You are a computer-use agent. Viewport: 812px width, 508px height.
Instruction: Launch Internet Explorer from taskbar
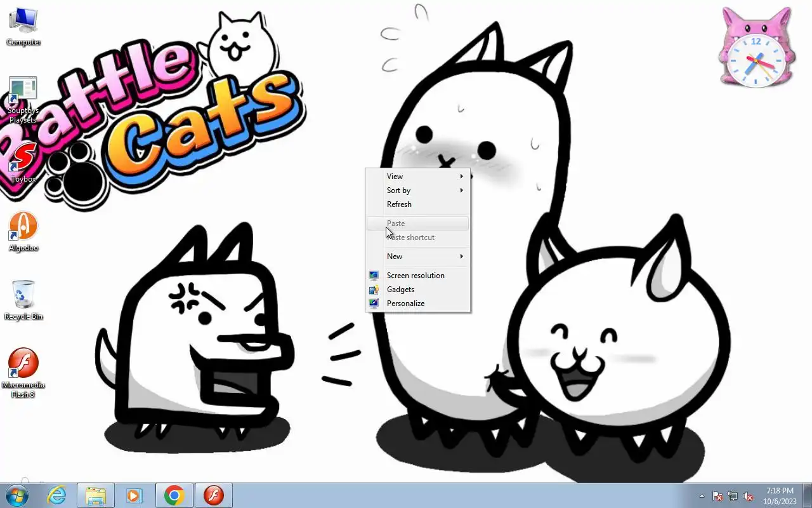pos(56,495)
